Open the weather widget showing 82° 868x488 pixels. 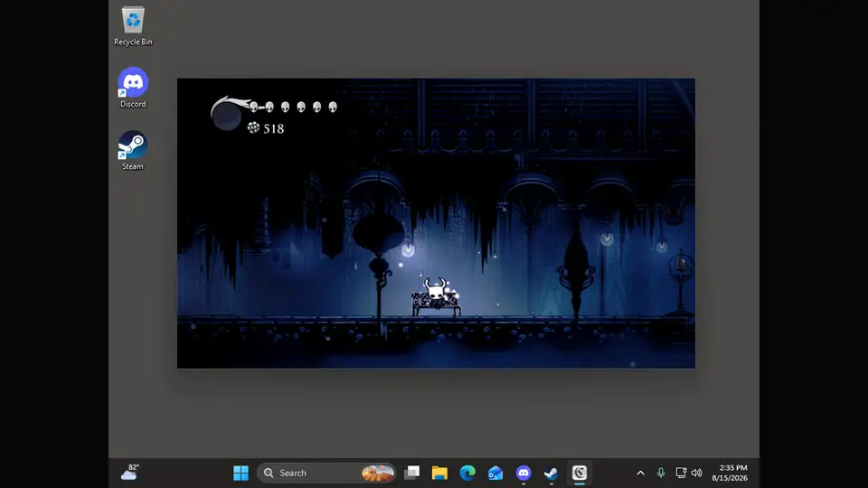pos(130,472)
